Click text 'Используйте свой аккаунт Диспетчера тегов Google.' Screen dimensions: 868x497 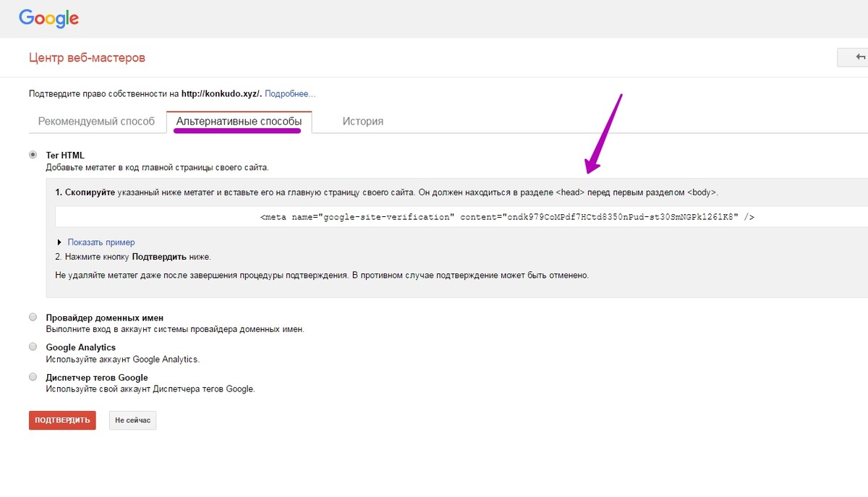150,388
